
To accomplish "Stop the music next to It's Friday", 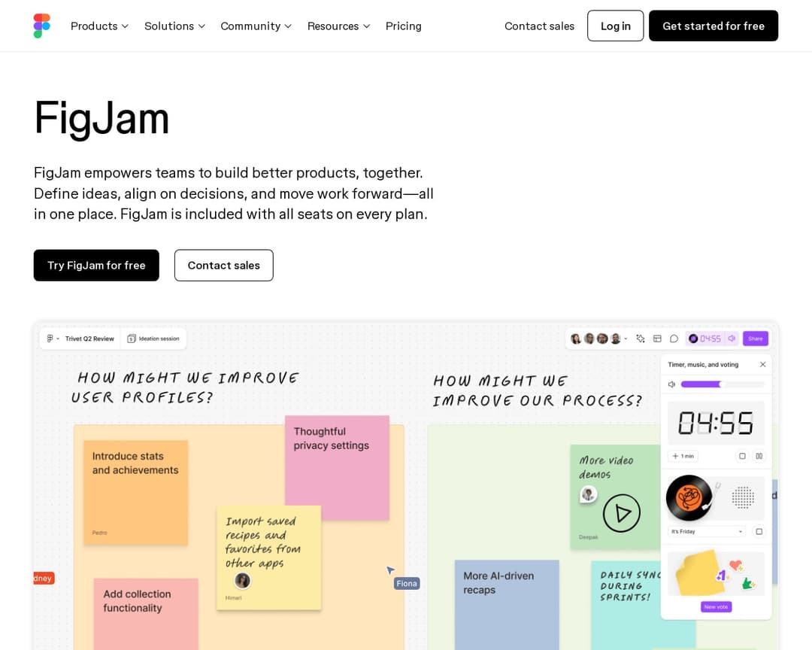I will click(759, 531).
